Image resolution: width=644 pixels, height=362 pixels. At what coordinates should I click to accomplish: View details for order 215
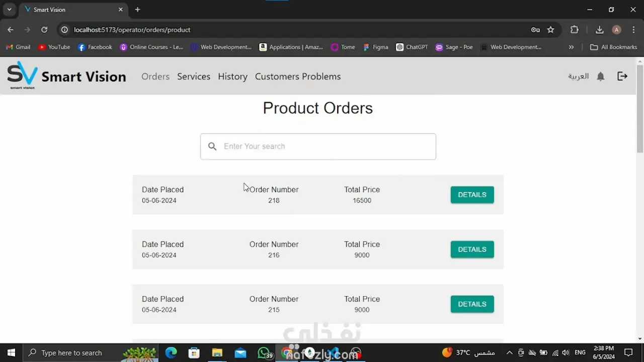472,304
